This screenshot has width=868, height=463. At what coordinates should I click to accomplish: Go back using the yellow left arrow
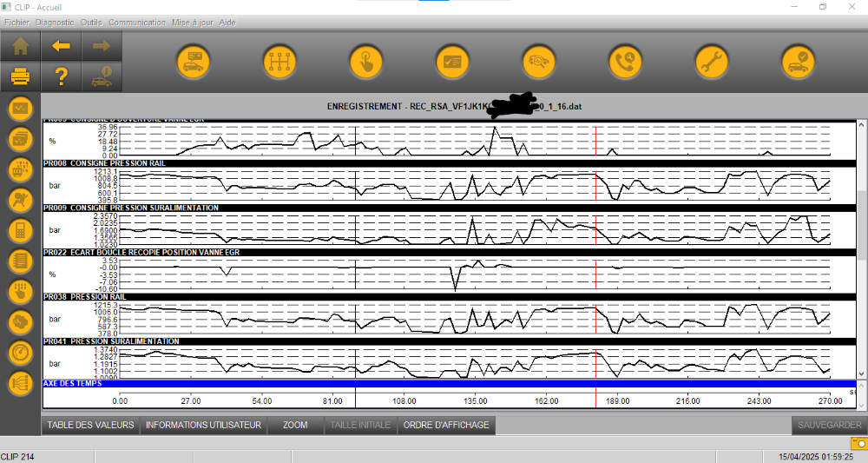pyautogui.click(x=61, y=46)
